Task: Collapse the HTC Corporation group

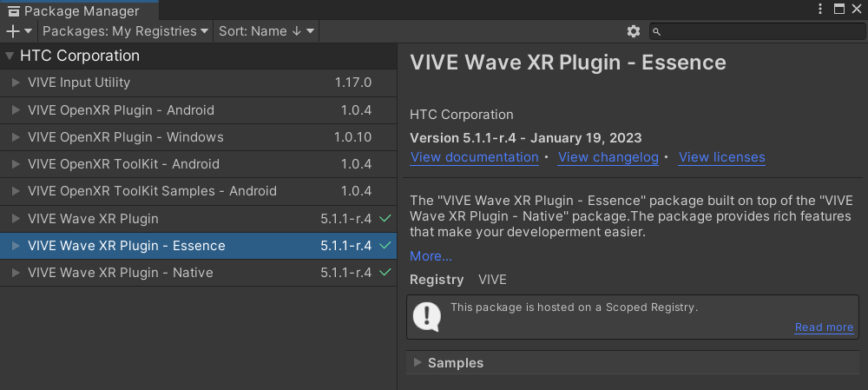Action: click(x=10, y=56)
